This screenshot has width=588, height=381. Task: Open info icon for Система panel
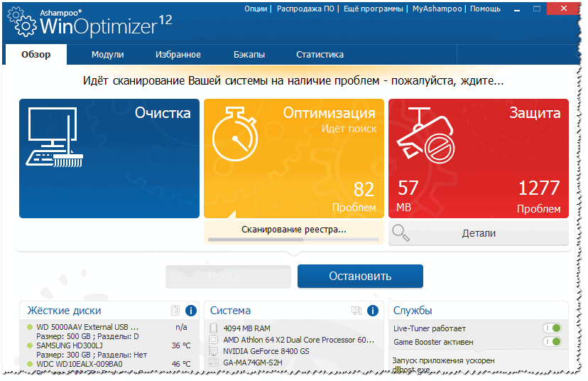[372, 311]
